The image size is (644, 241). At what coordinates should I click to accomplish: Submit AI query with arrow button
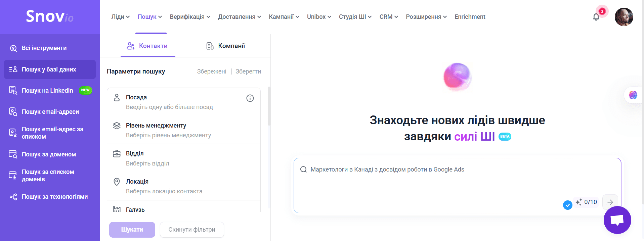click(610, 202)
